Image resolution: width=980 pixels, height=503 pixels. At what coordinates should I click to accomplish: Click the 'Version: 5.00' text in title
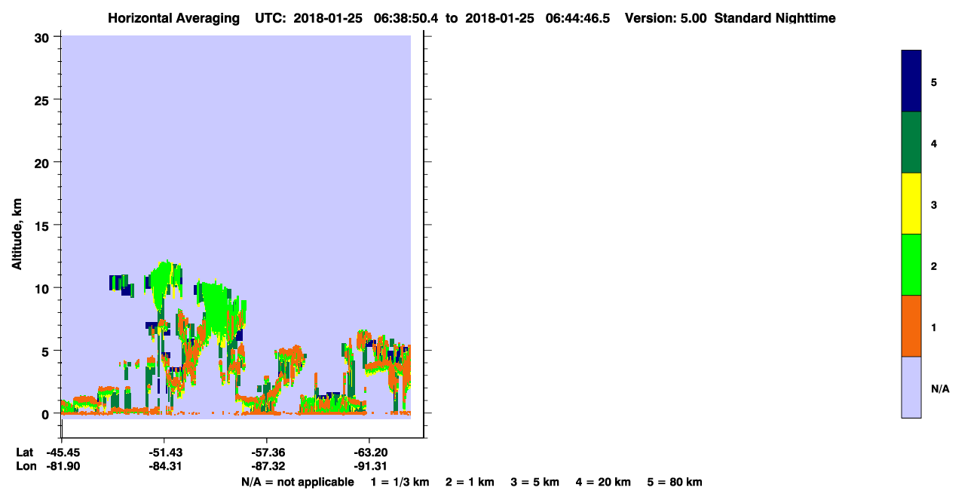(666, 18)
